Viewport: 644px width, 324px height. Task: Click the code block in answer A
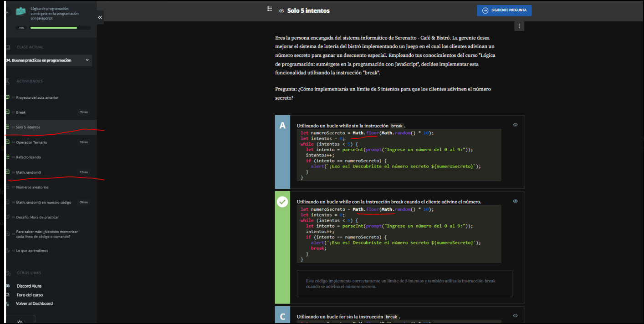click(399, 155)
